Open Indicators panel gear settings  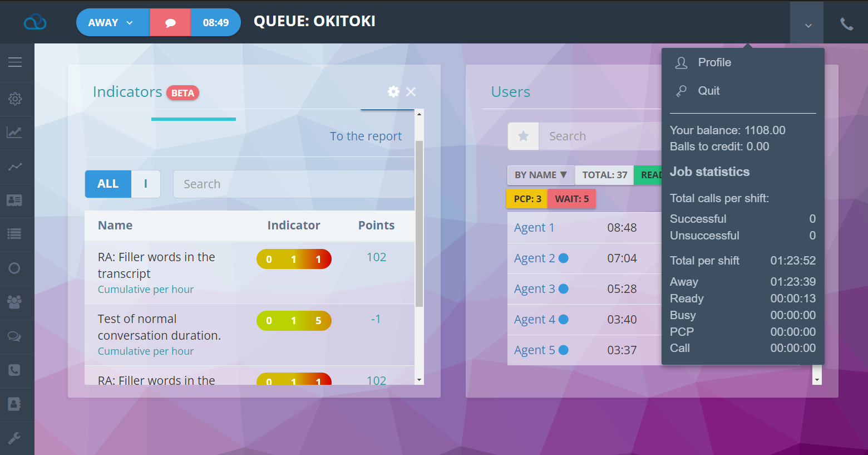(x=393, y=92)
